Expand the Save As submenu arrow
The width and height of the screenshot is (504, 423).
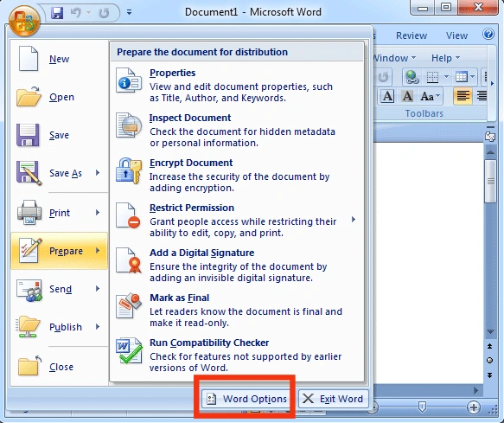98,173
